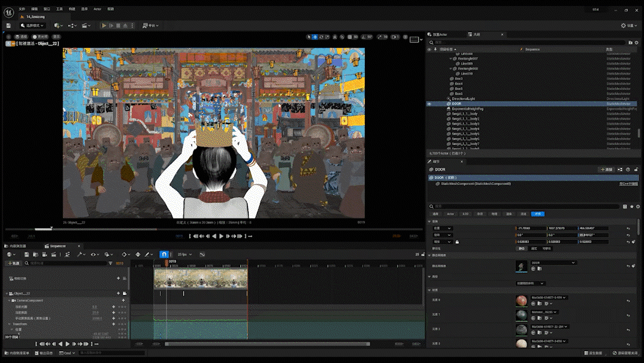
Task: Open the Sequencer curve editor icon
Action: (202, 254)
